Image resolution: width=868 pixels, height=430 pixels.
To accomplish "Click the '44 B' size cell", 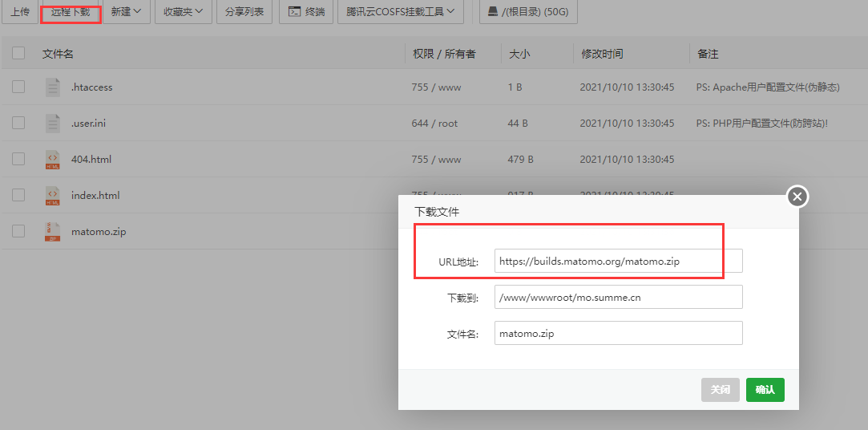I will (x=517, y=123).
